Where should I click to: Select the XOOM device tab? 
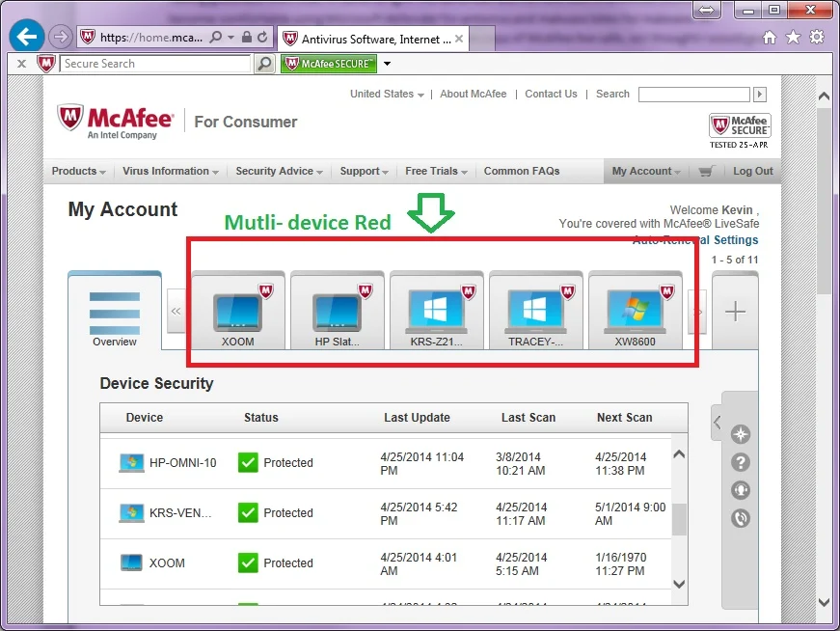coord(238,311)
